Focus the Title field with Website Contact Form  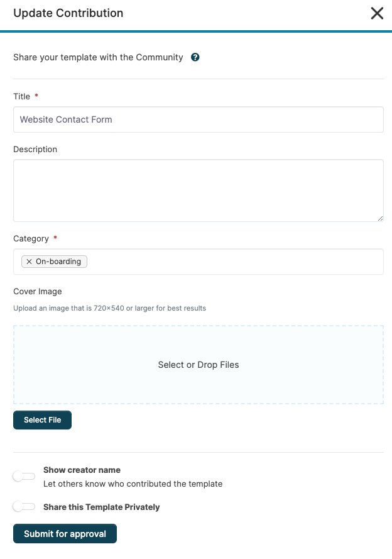199,119
